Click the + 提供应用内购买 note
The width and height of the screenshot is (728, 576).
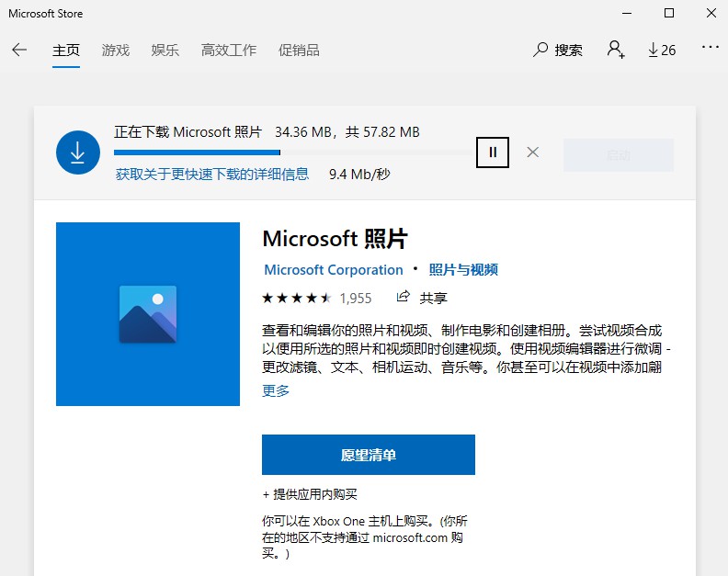[x=310, y=494]
